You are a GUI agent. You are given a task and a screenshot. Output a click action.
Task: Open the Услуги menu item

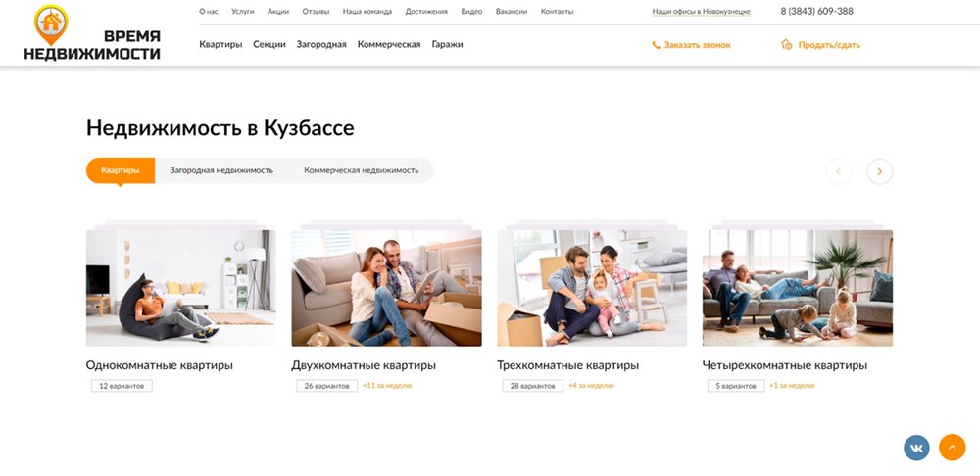(x=242, y=12)
